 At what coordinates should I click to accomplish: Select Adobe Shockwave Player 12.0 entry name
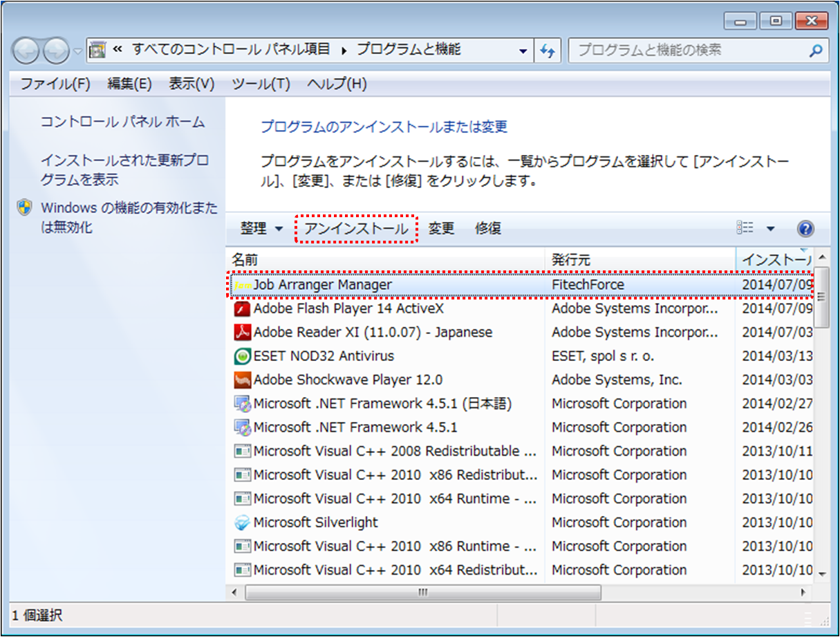pyautogui.click(x=348, y=380)
